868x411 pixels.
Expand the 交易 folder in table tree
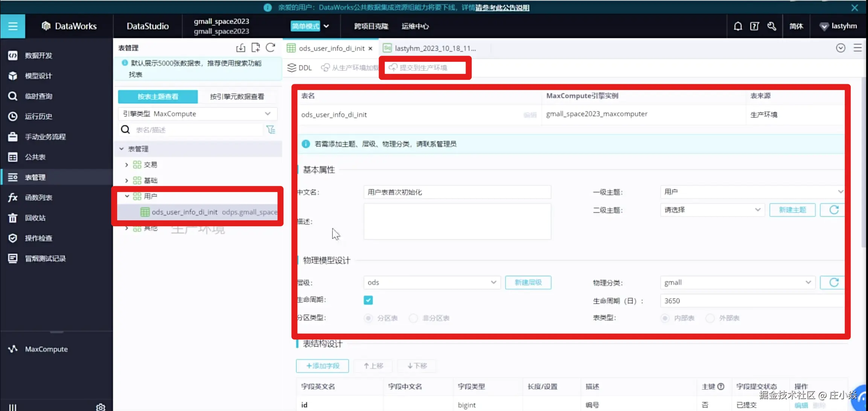127,165
